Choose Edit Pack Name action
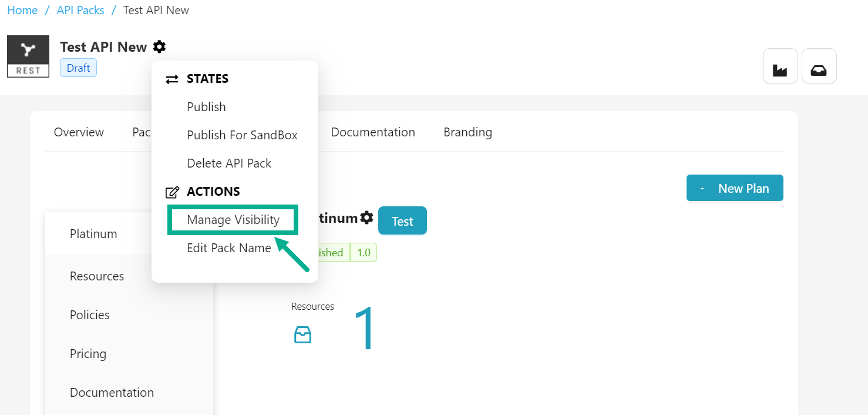Image resolution: width=868 pixels, height=415 pixels. pos(229,248)
